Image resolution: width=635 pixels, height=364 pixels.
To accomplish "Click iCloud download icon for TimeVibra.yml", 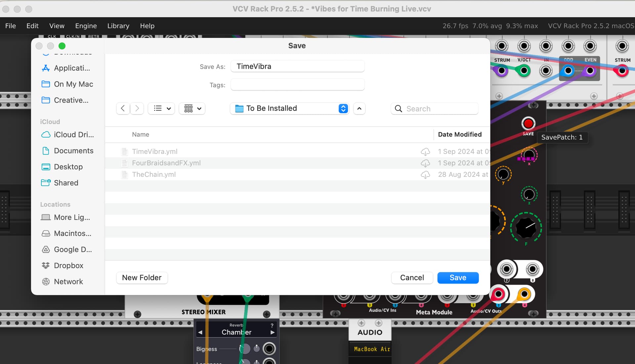I will pyautogui.click(x=425, y=151).
